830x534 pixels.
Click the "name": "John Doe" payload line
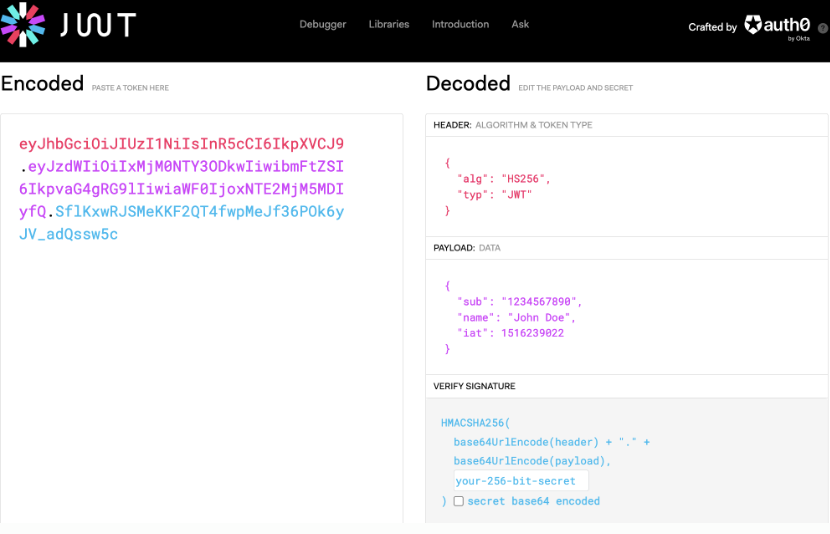pyautogui.click(x=516, y=318)
